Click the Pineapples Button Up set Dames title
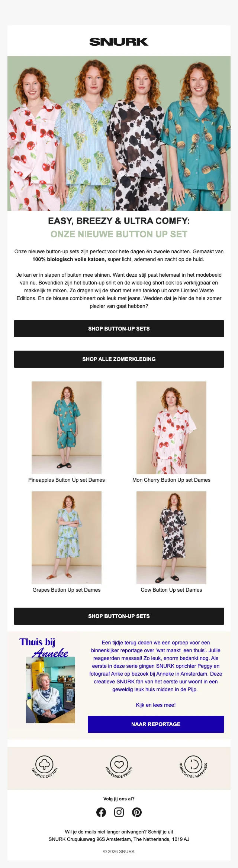 tap(67, 480)
